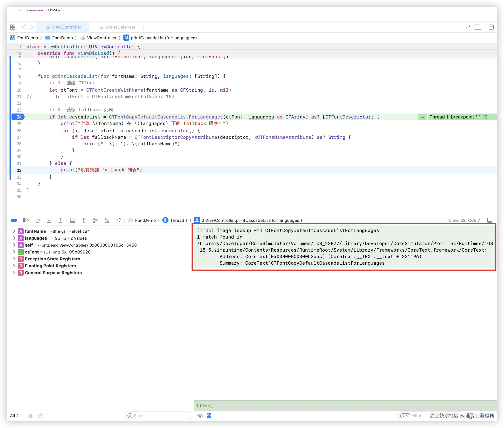Click Continue program execution button
Image resolution: width=504 pixels, height=428 pixels.
pyautogui.click(x=26, y=220)
